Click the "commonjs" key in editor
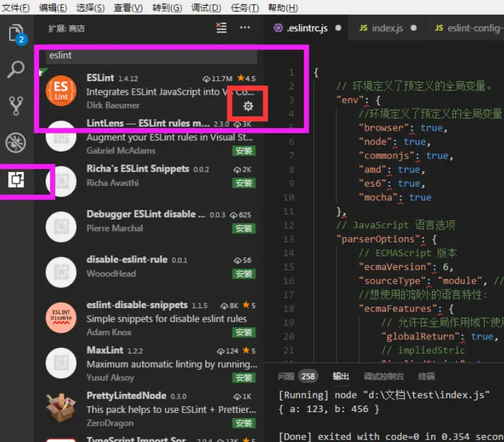This screenshot has width=504, height=442. point(386,156)
